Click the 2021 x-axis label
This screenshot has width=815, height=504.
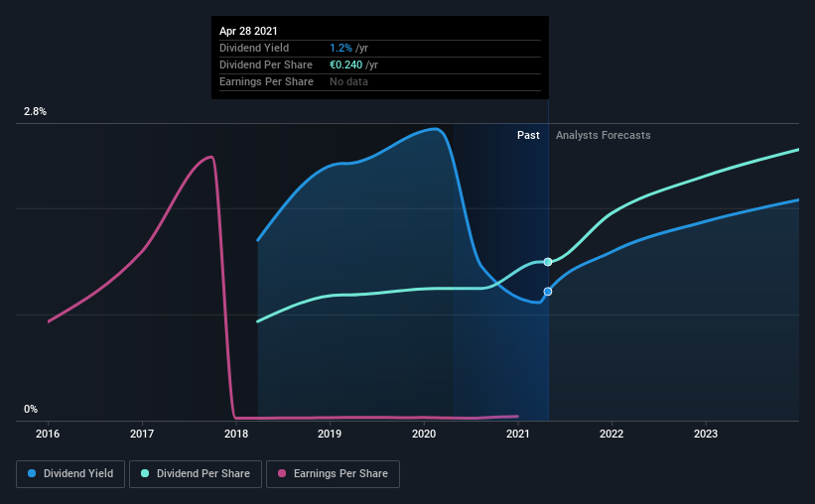[518, 434]
